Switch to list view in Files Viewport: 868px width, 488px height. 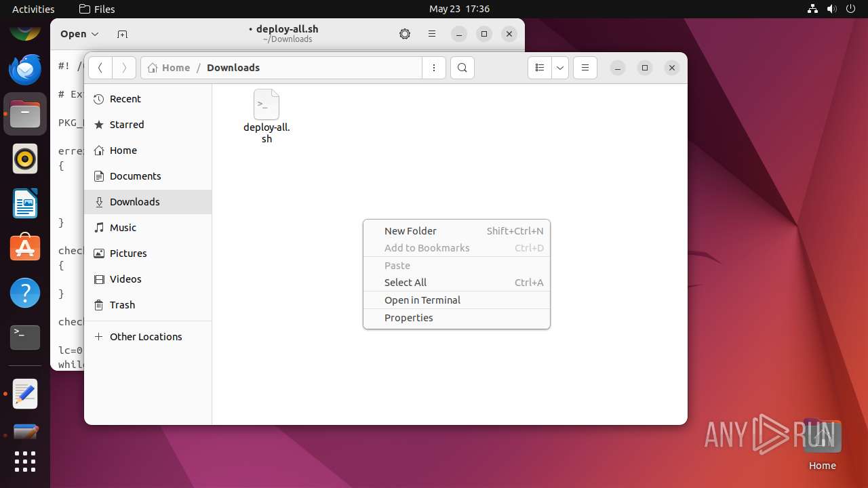540,68
